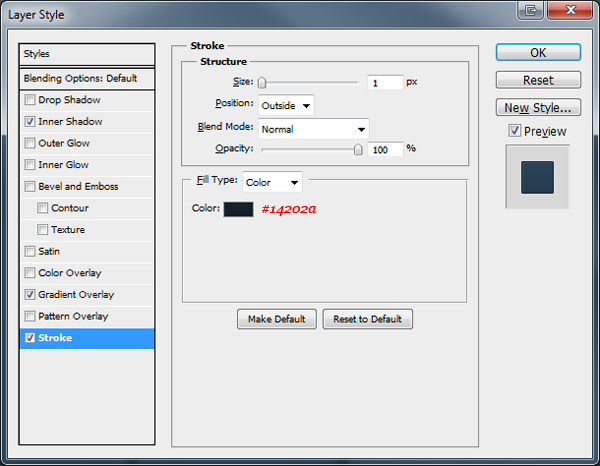
Task: Open the Fill Type dropdown set to Color
Action: pos(272,182)
